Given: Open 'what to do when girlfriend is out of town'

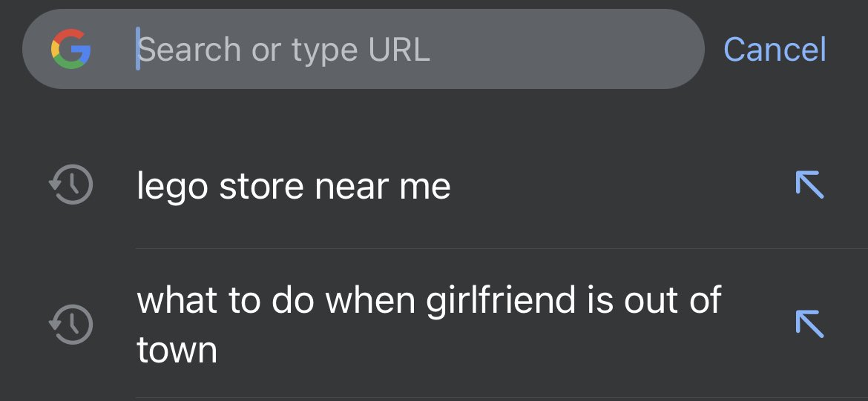Looking at the screenshot, I should (x=434, y=324).
